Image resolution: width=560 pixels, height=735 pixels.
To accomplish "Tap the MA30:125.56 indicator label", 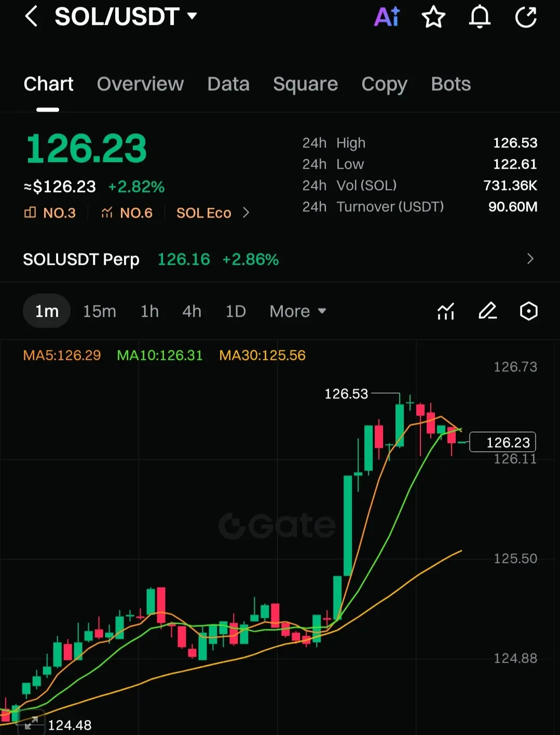I will (x=262, y=355).
